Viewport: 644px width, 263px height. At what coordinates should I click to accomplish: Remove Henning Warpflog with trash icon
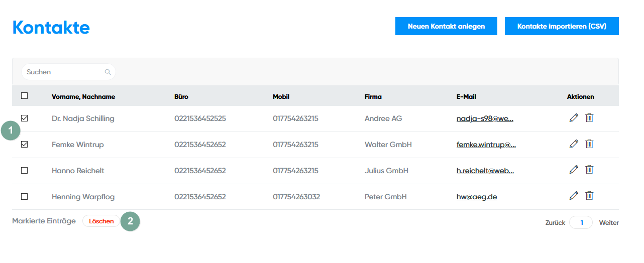coord(589,196)
